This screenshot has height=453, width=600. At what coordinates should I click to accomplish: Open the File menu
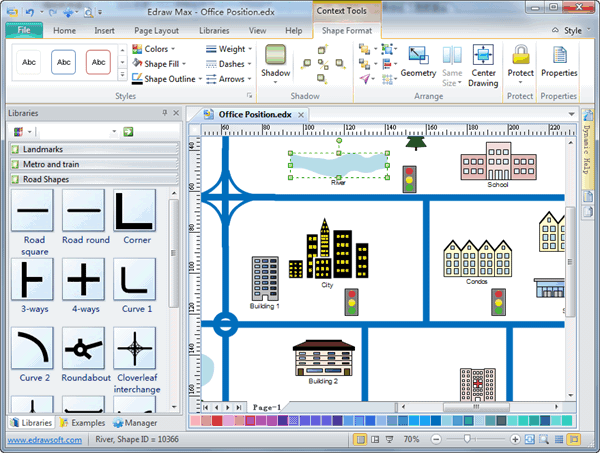[23, 31]
